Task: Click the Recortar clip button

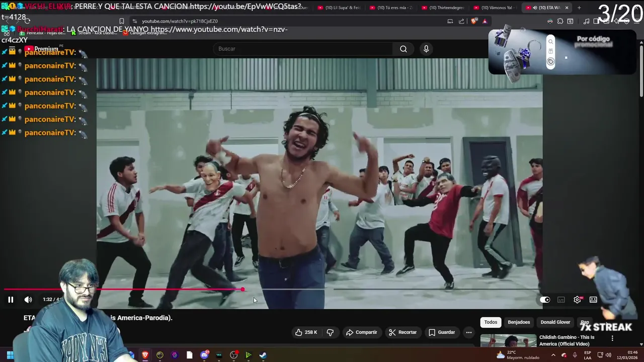Action: click(403, 332)
